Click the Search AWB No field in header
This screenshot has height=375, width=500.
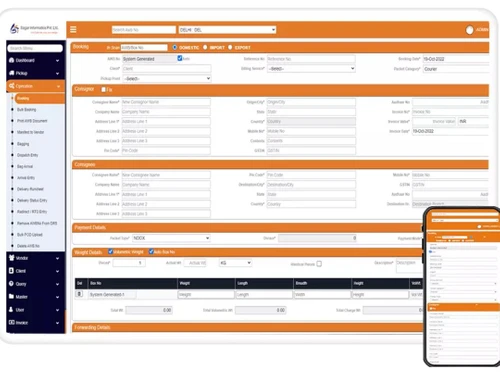[144, 30]
